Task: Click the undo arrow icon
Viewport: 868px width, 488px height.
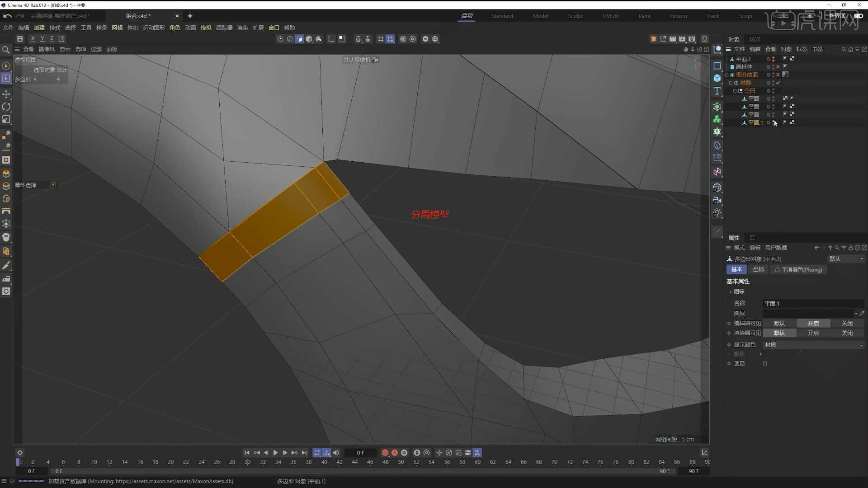Action: (8, 16)
